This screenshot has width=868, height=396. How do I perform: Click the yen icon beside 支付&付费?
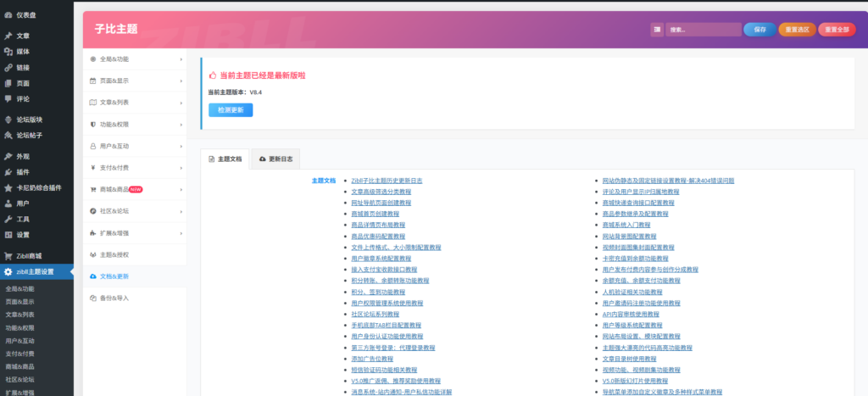92,168
